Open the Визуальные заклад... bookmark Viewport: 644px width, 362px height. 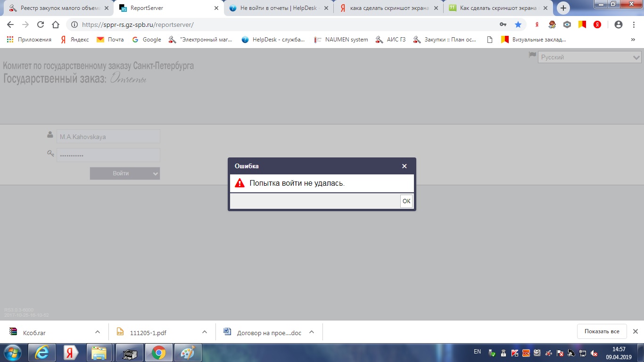coord(534,40)
